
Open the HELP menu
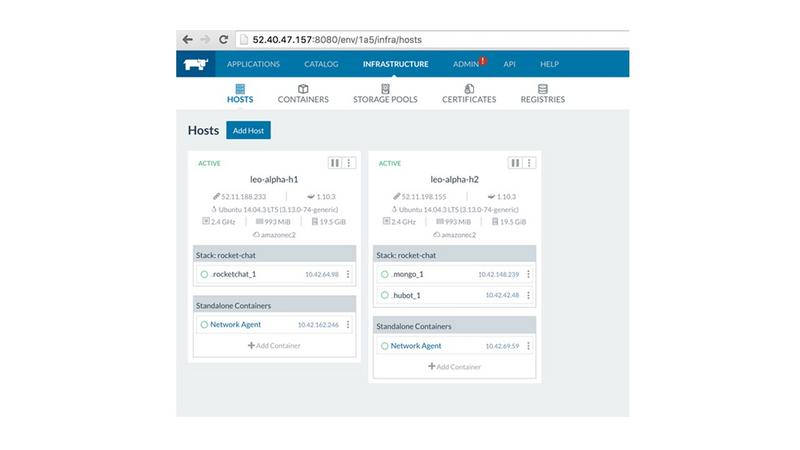pos(549,64)
